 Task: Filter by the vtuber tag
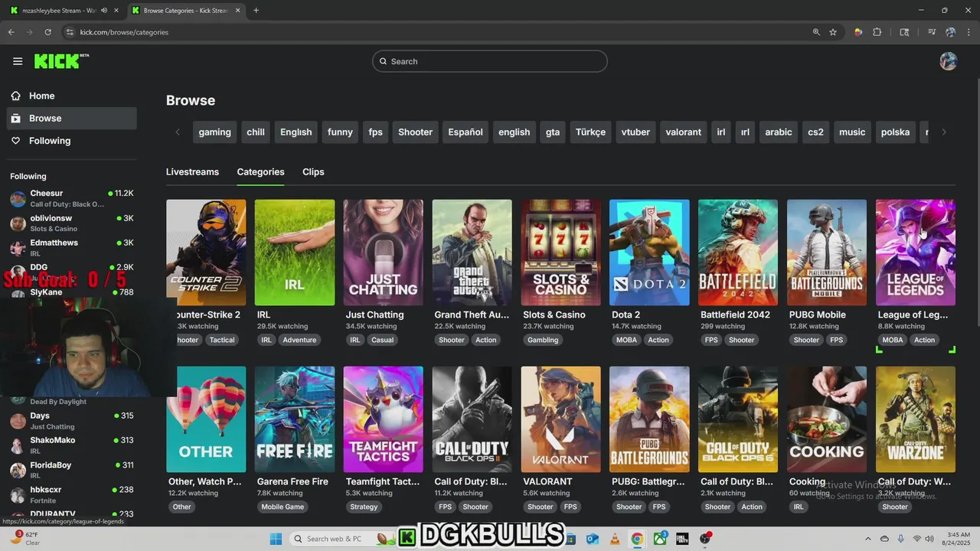[x=635, y=132]
